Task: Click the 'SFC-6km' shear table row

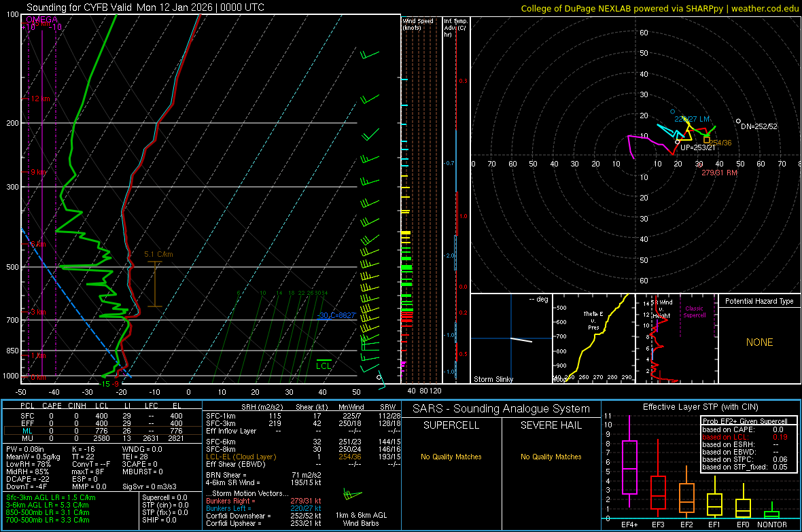Action: pos(303,442)
